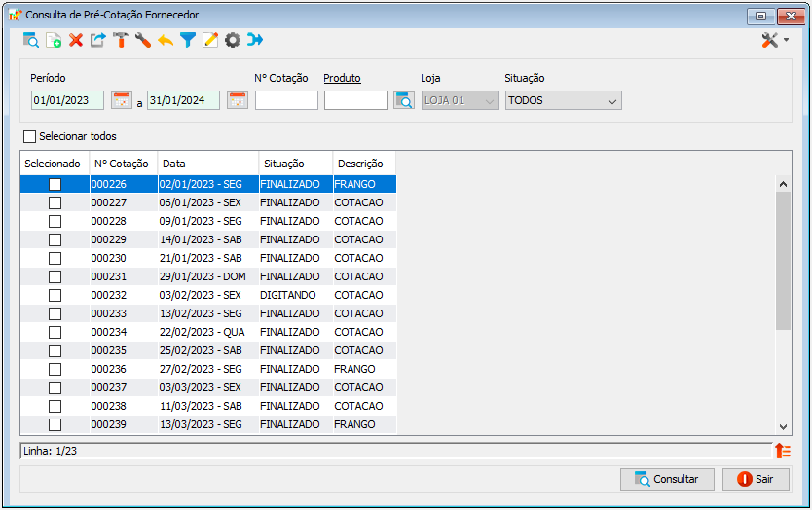This screenshot has height=510, width=812.
Task: Select the date 29/01/2023 - DOM cell
Action: [x=208, y=277]
